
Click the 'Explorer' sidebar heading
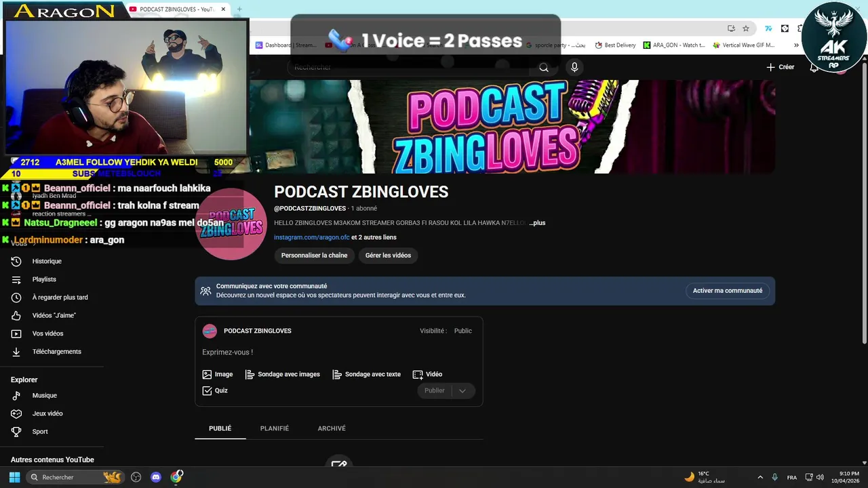[x=24, y=380]
